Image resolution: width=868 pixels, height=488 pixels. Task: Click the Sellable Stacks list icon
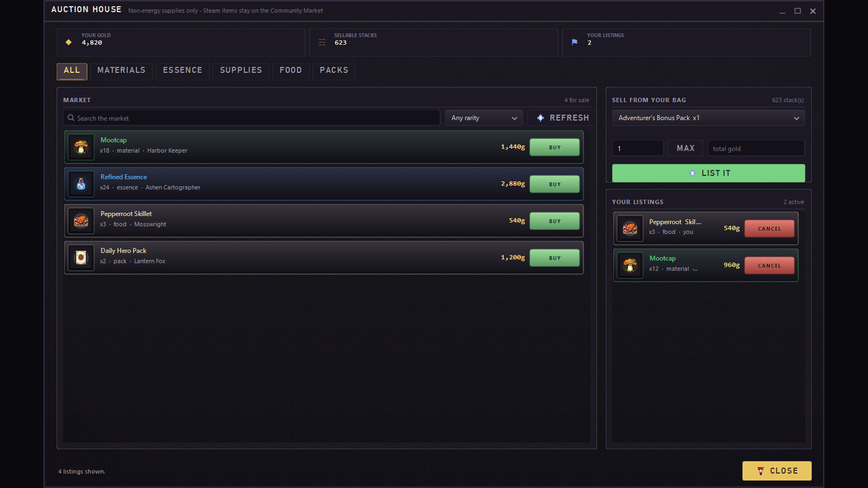tap(322, 42)
